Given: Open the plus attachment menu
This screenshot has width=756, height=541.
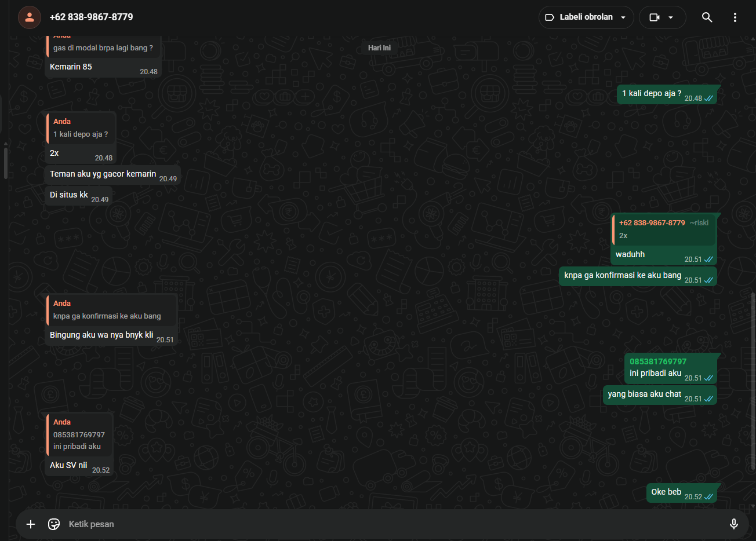Looking at the screenshot, I should pyautogui.click(x=31, y=524).
